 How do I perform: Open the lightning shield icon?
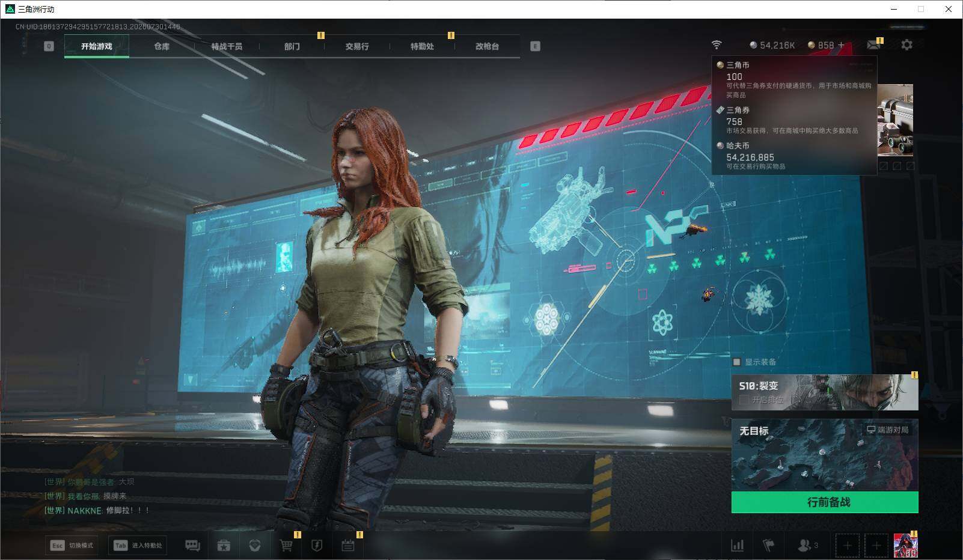coord(317,546)
